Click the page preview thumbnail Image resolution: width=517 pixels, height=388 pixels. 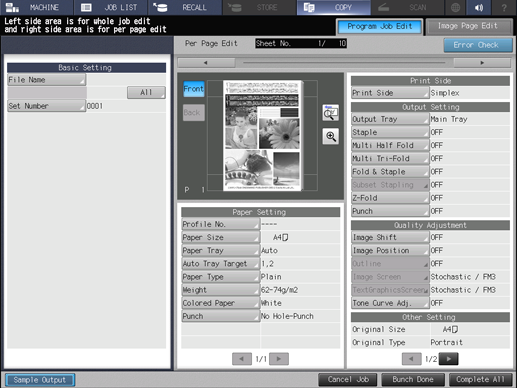262,135
